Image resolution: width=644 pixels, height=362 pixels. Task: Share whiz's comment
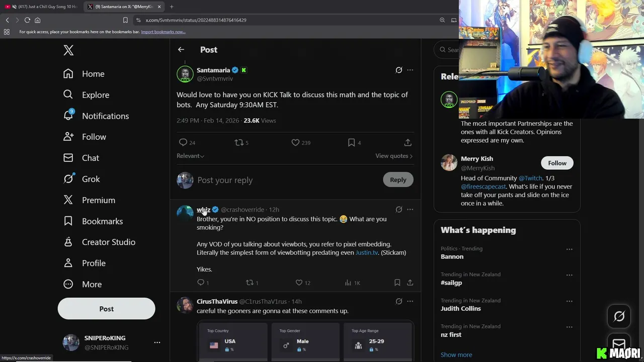[x=410, y=283]
